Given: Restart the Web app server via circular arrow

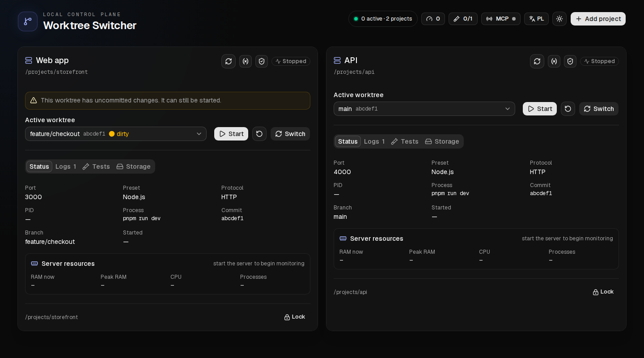Looking at the screenshot, I should 259,134.
